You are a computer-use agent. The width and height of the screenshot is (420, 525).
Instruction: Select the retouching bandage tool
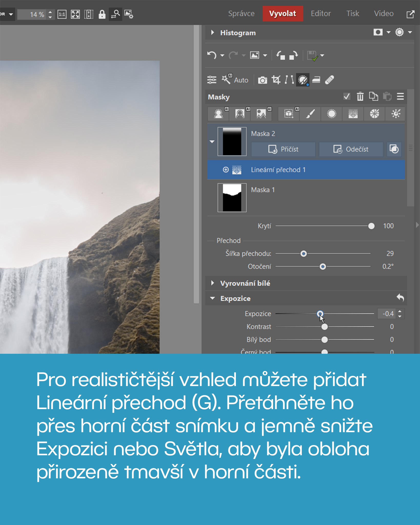329,80
